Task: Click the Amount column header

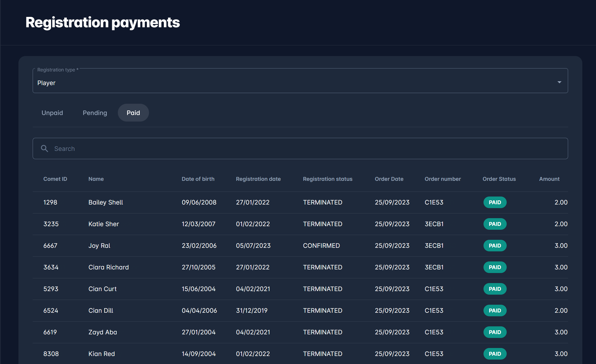Action: pos(549,179)
